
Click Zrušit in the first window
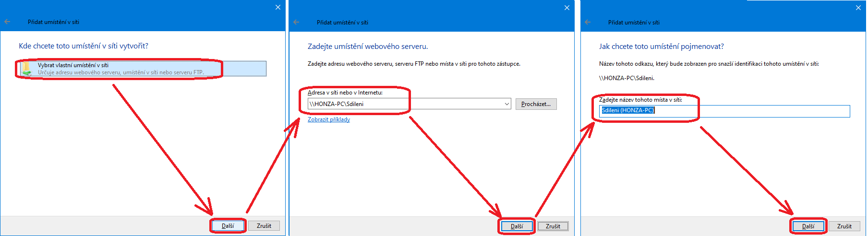(264, 225)
